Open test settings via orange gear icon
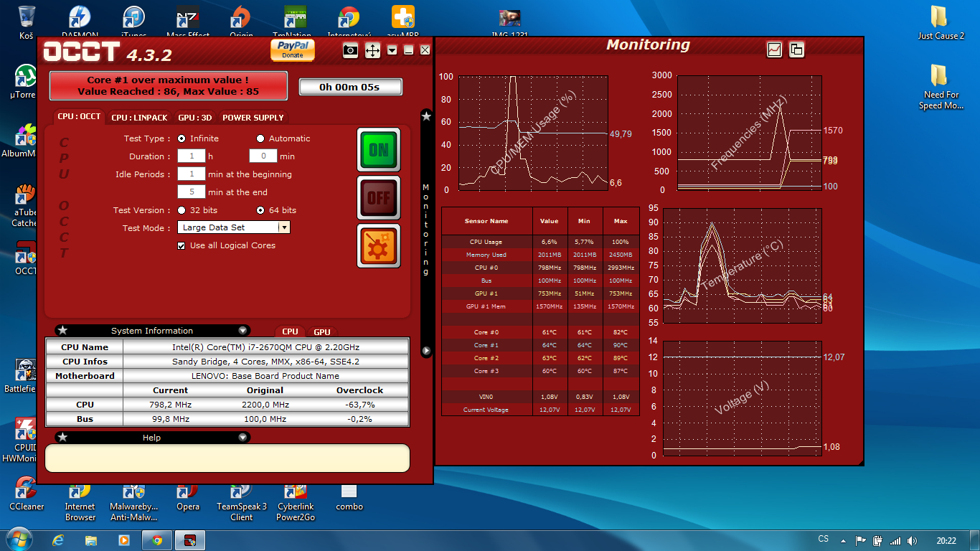Image resolution: width=980 pixels, height=551 pixels. pos(378,245)
